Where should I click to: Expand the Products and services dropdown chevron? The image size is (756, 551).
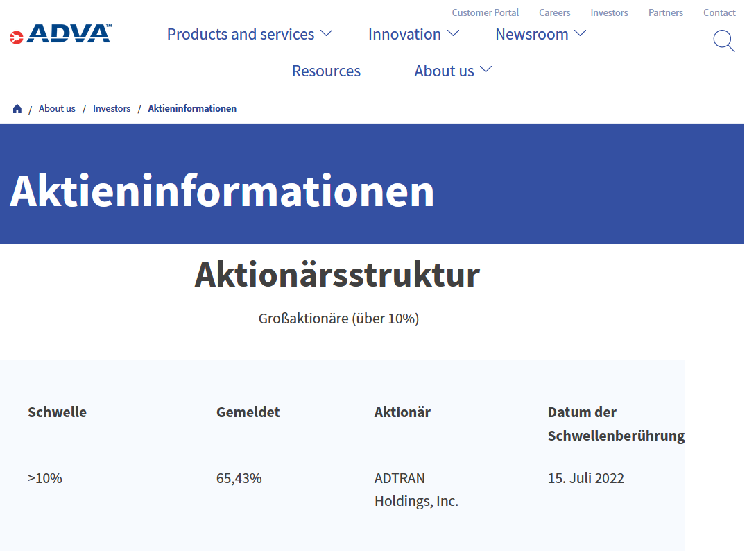(327, 32)
